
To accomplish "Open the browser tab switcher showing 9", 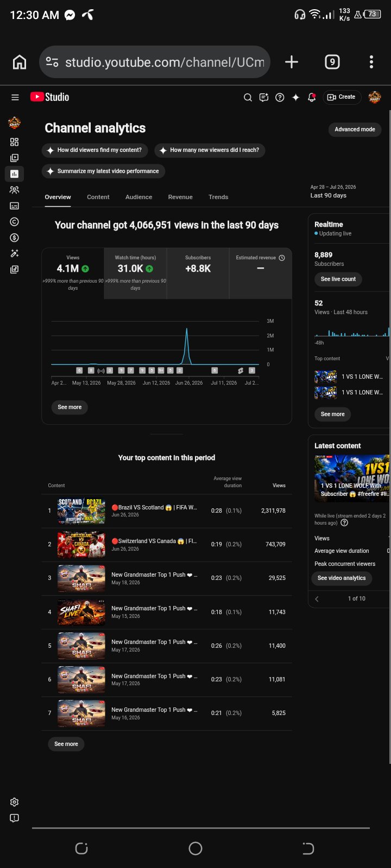I will coord(332,62).
